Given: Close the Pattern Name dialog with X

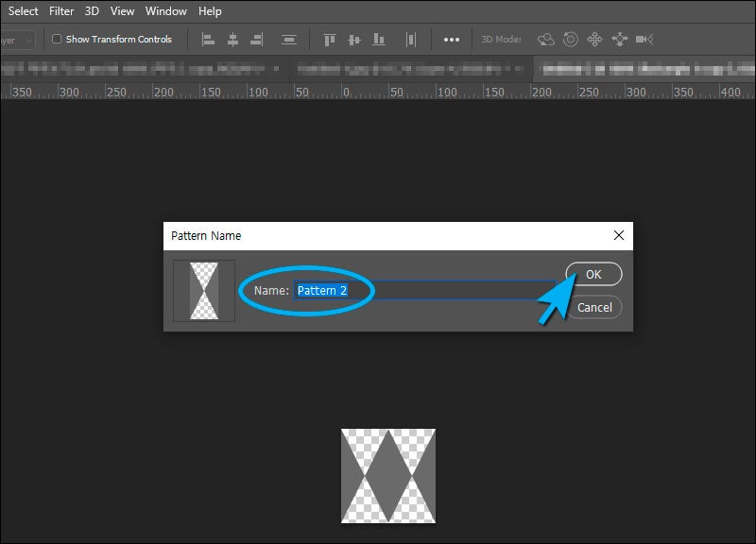Looking at the screenshot, I should point(619,235).
